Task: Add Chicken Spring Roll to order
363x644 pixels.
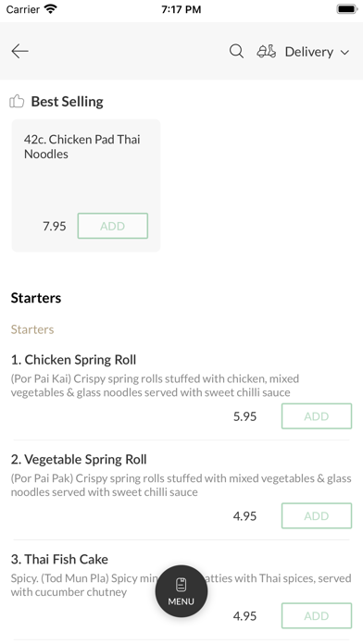Action: (317, 416)
